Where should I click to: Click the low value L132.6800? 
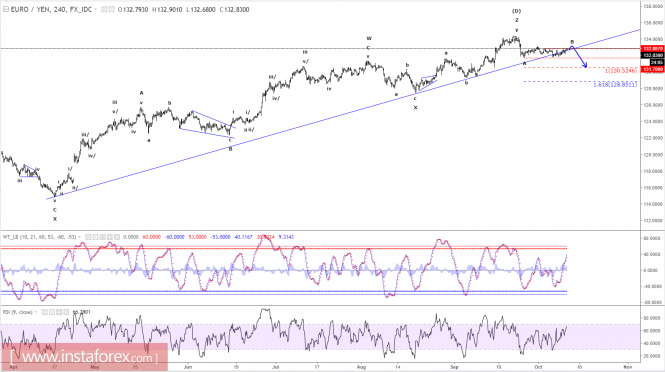pyautogui.click(x=201, y=9)
